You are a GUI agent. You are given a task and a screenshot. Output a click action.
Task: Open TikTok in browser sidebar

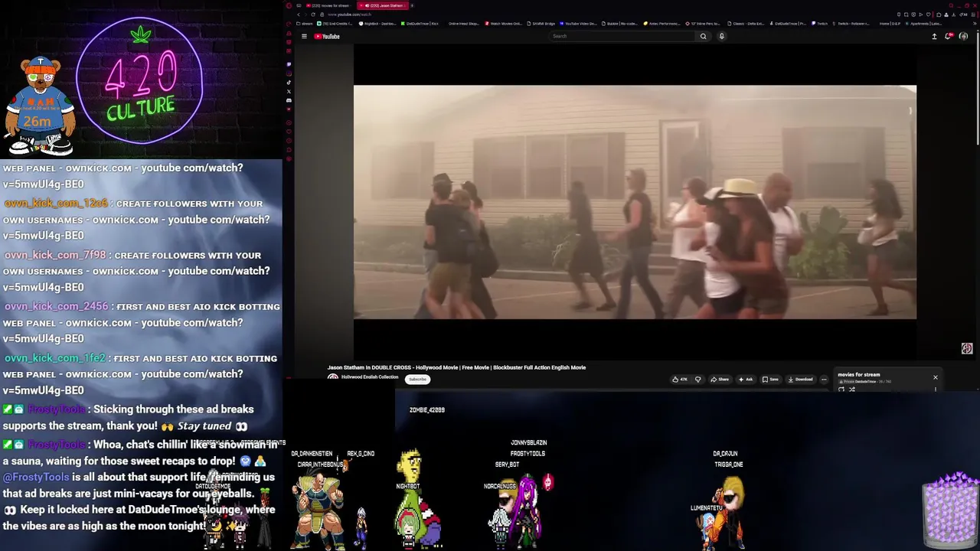point(289,82)
